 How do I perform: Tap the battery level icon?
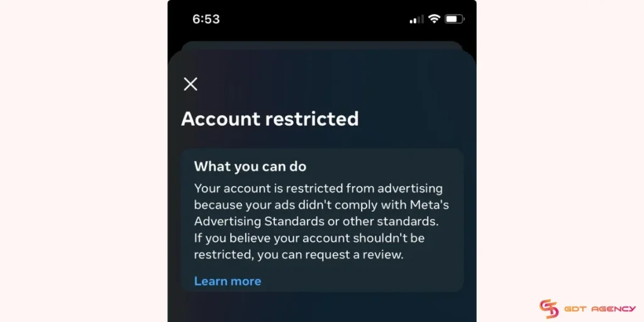coord(455,19)
